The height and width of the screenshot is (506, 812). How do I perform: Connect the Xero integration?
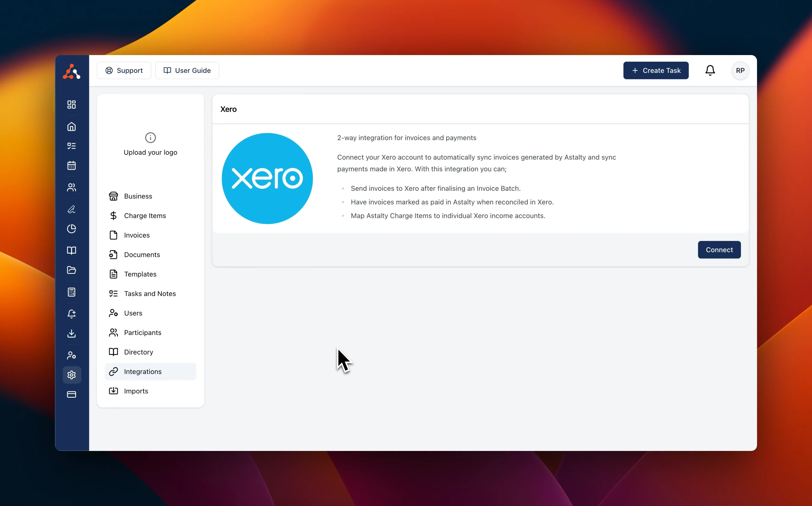[x=719, y=250]
